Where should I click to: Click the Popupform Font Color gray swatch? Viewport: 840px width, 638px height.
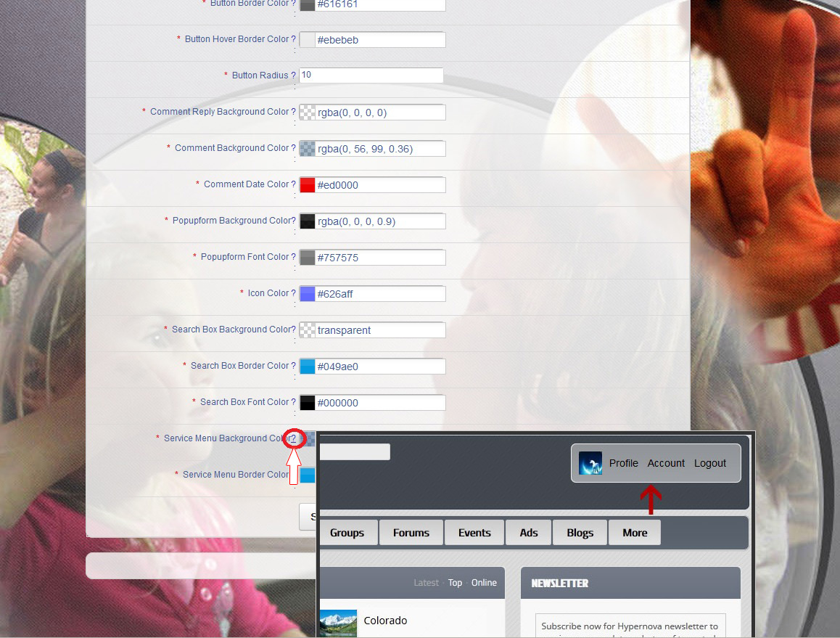point(308,258)
